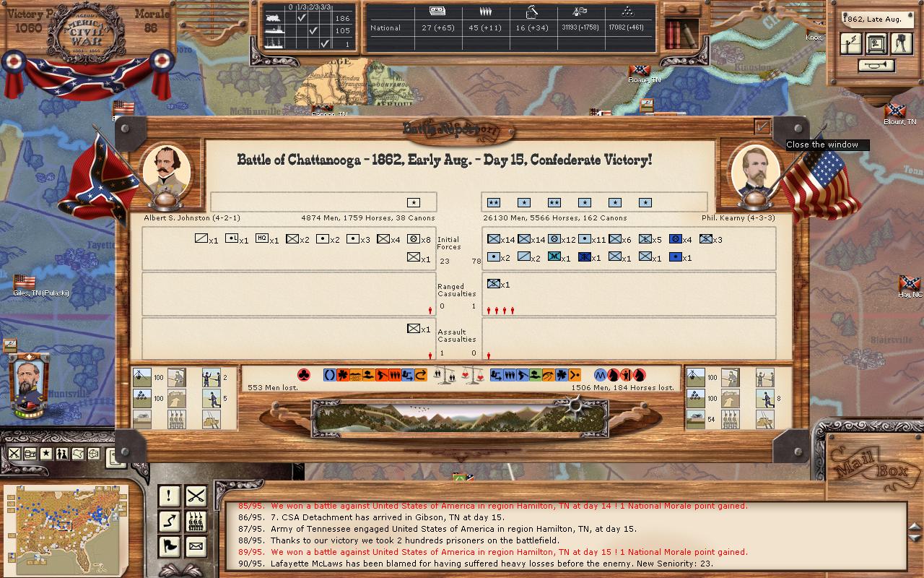Select the envelope message filter icon
This screenshot has width=924, height=578.
(196, 546)
